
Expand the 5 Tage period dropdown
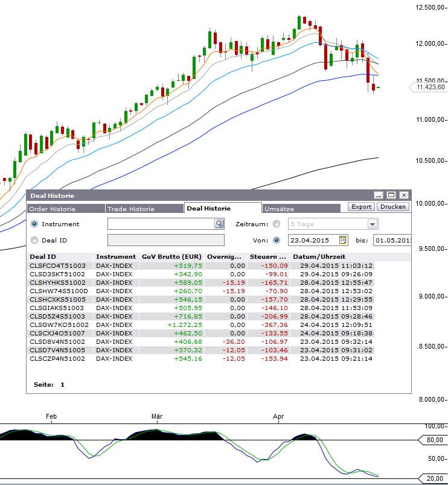[x=372, y=224]
